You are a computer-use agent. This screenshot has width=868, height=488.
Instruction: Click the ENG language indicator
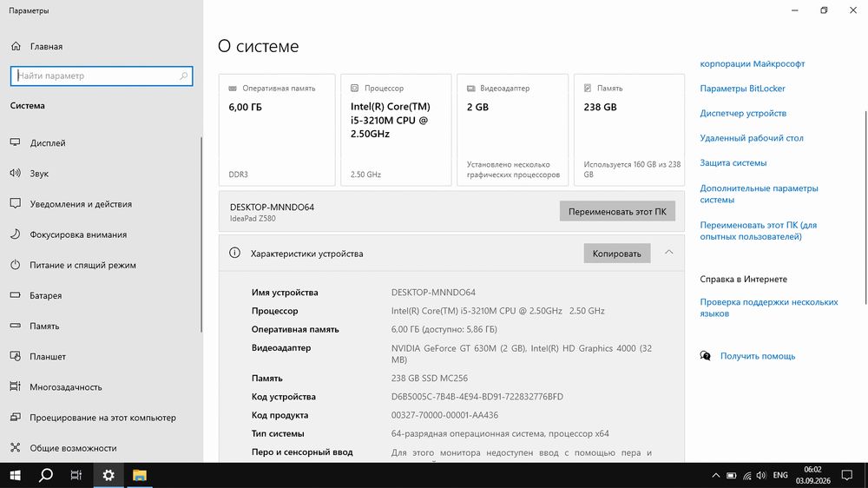pyautogui.click(x=780, y=475)
